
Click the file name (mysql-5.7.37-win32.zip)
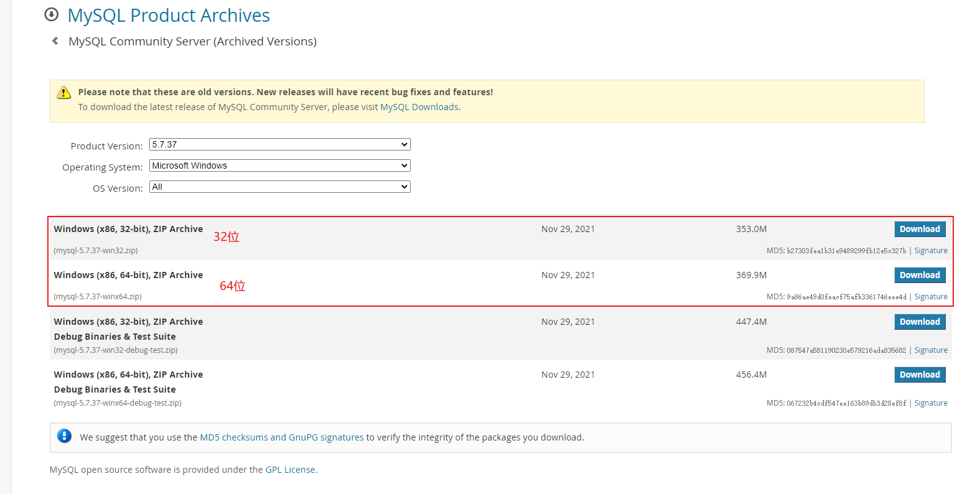[96, 251]
